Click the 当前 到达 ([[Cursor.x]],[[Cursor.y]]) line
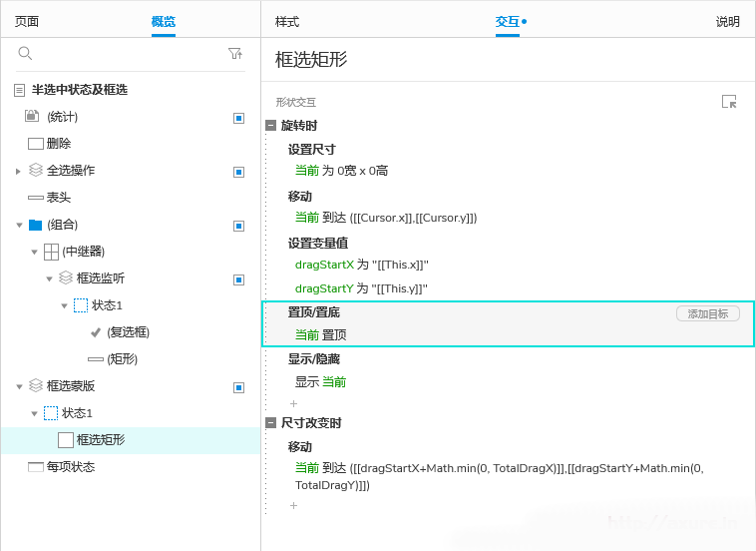 (x=386, y=218)
